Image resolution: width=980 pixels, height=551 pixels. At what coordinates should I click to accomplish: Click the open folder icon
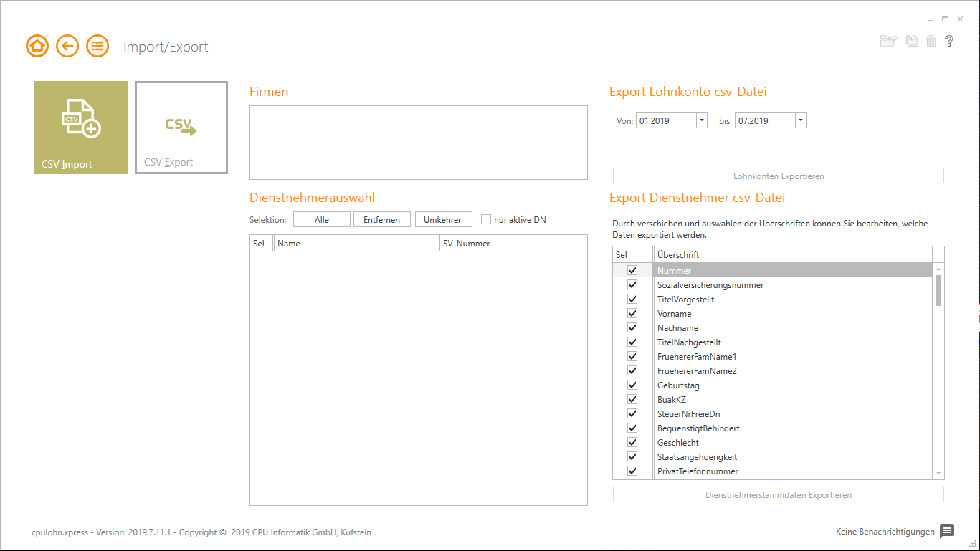pos(888,42)
